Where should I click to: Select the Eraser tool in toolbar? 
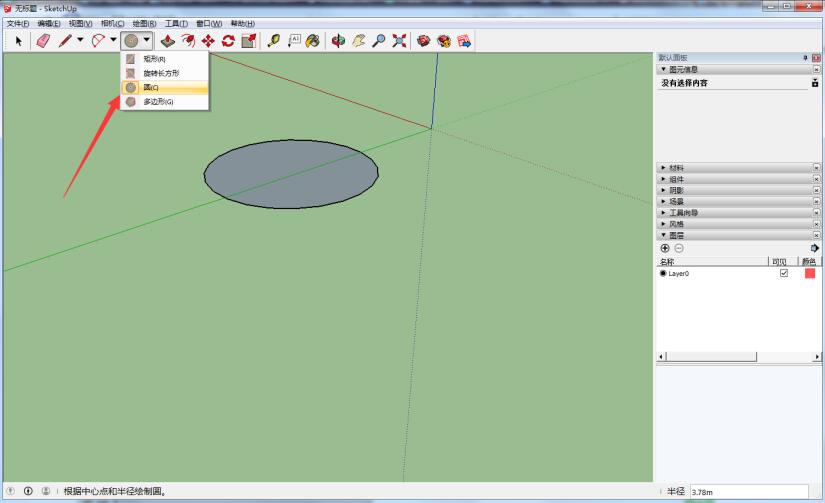pyautogui.click(x=42, y=41)
